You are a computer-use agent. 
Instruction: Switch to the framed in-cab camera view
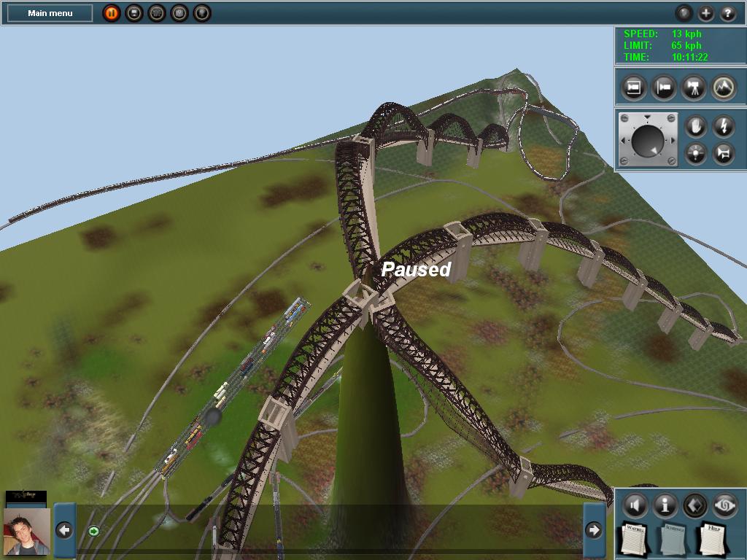(x=634, y=87)
